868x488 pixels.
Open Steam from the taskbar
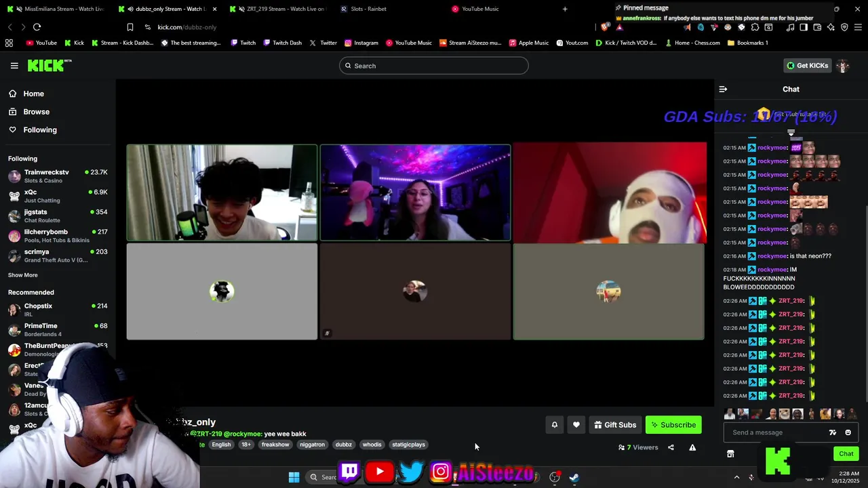(x=574, y=477)
